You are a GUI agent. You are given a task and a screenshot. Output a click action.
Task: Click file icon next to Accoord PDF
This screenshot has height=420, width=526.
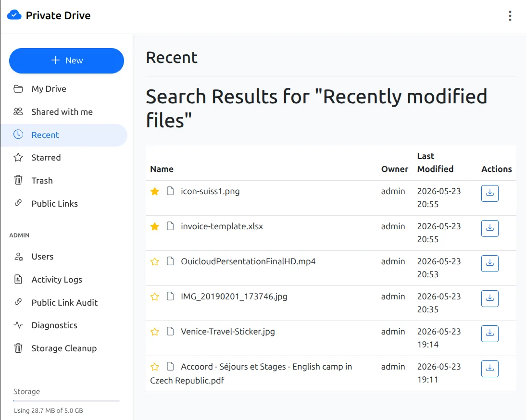[x=170, y=366]
